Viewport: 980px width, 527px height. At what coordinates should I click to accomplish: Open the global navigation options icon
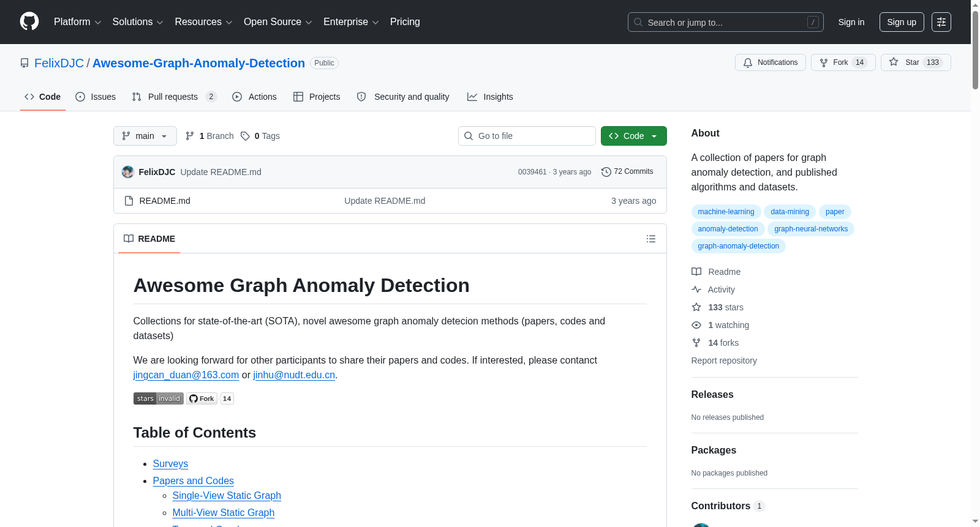click(x=941, y=22)
